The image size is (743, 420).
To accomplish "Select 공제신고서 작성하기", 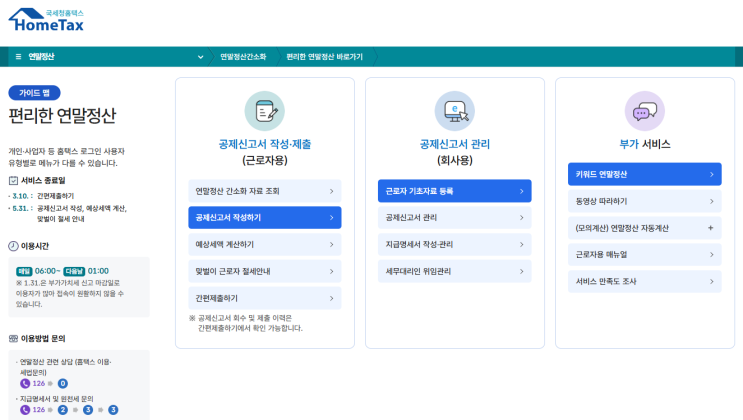I will click(x=265, y=218).
